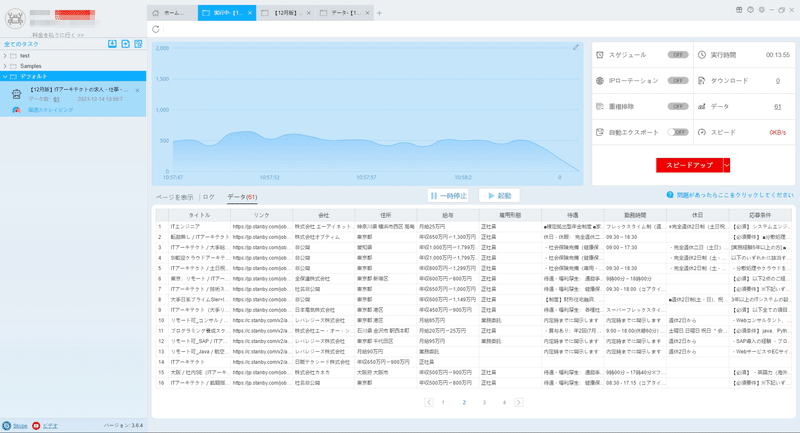Click the page refresh icon
Screen dimensions: 800x433
click(156, 29)
